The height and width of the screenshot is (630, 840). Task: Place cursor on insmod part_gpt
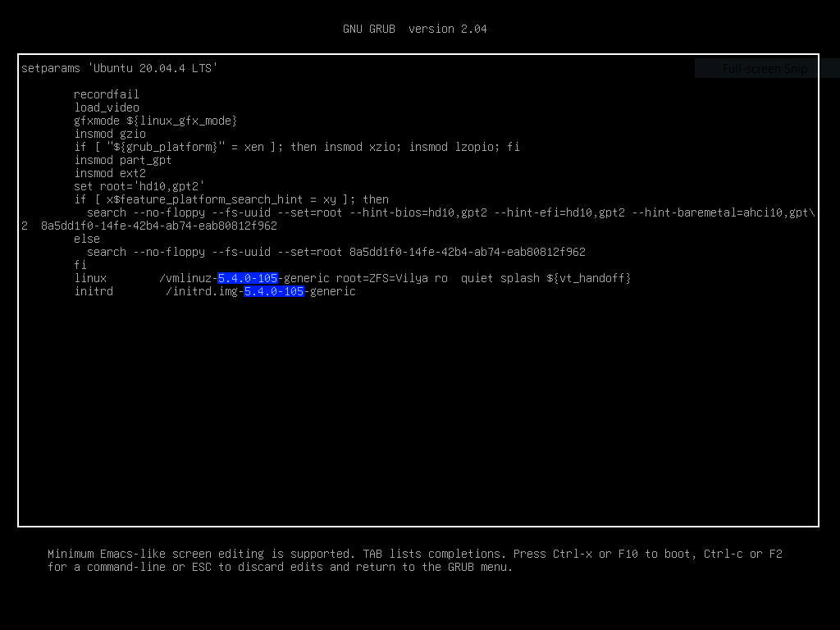122,160
